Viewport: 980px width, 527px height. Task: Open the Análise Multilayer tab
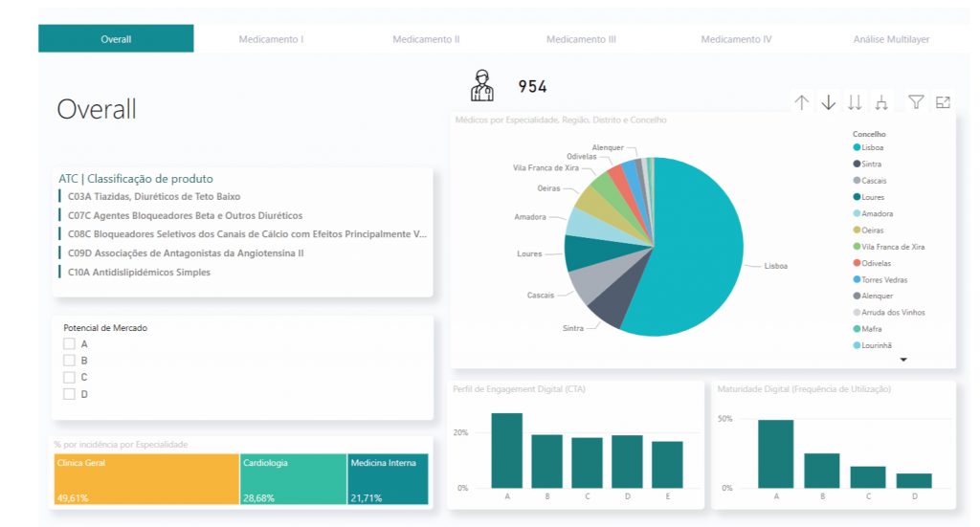point(891,39)
